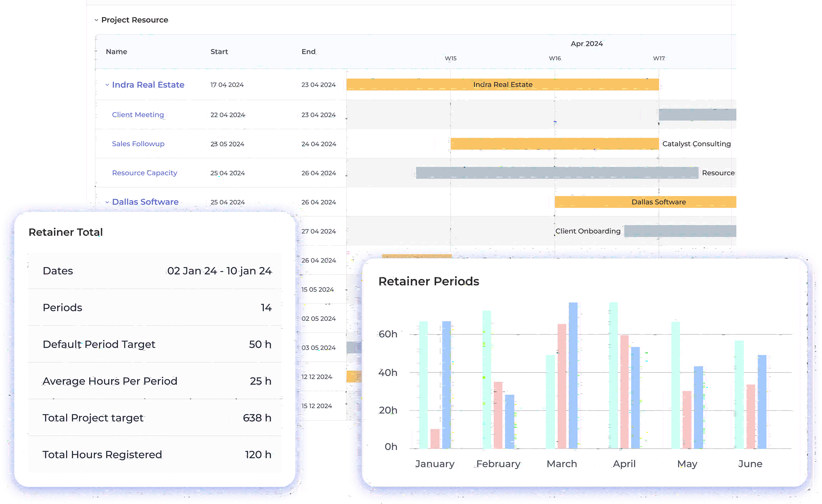
Task: Open the Resource Capacity task
Action: click(x=144, y=173)
